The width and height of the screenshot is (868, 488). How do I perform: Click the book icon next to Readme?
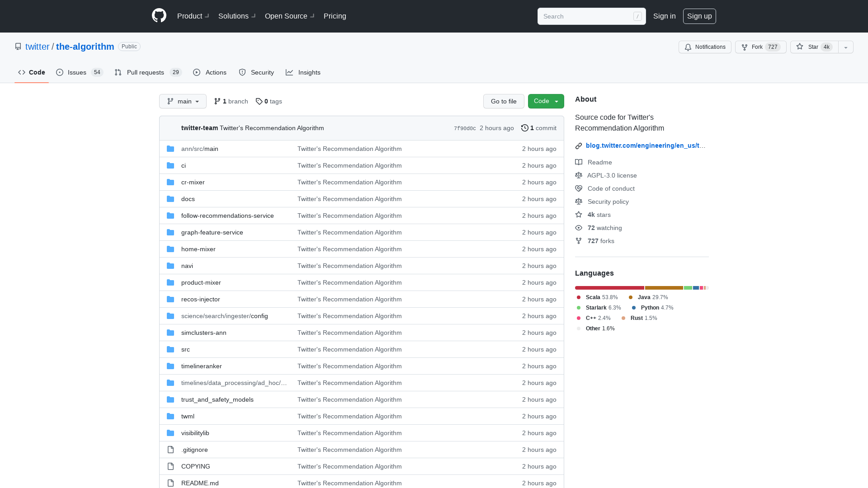pos(579,162)
